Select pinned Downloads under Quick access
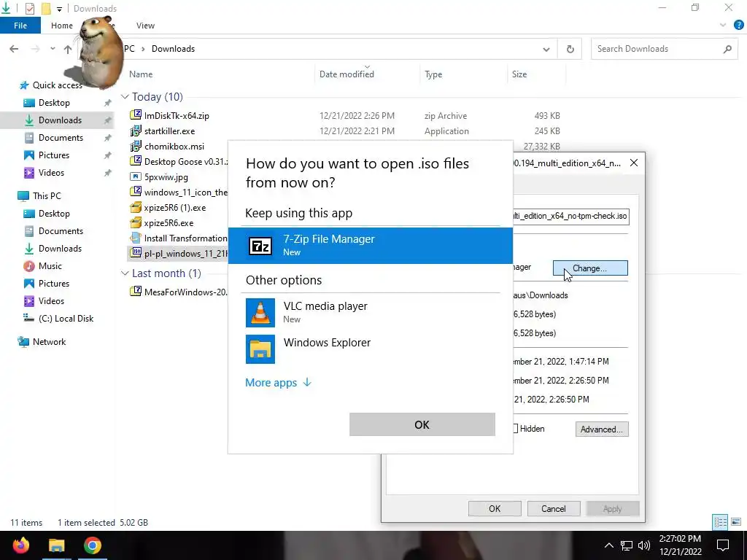 pyautogui.click(x=60, y=120)
